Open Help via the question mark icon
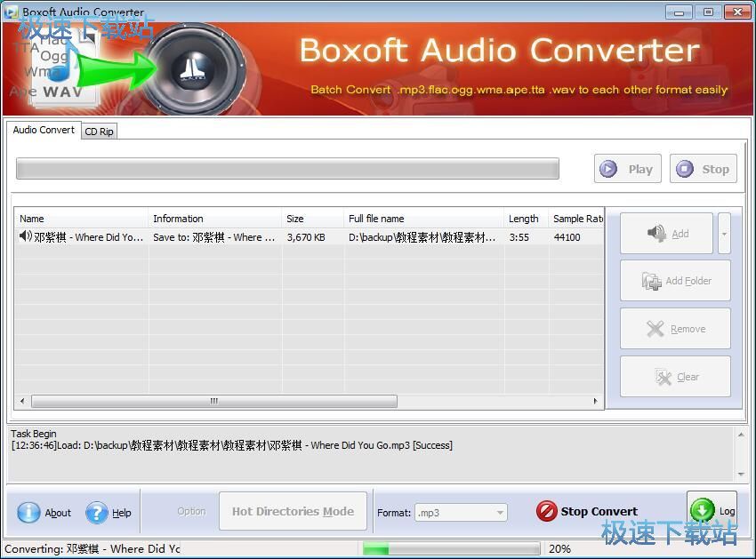756x559 pixels. point(96,512)
